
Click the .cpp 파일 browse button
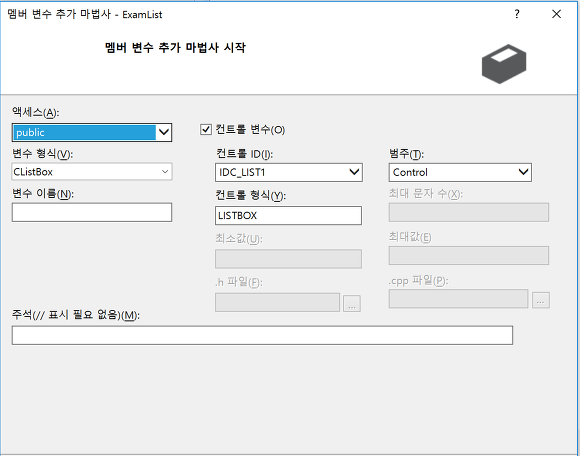[541, 300]
